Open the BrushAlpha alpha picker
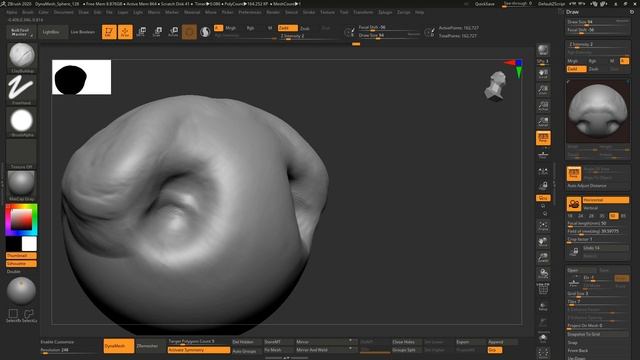This screenshot has width=640, height=360. point(22,121)
